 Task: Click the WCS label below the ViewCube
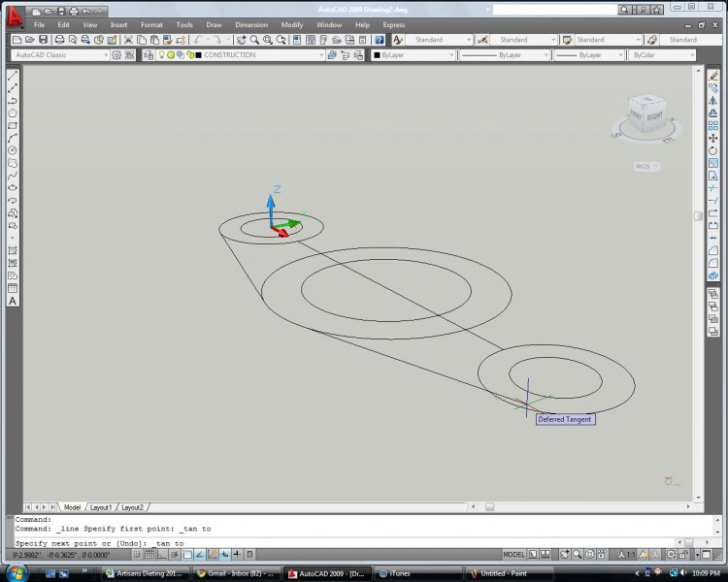click(645, 166)
